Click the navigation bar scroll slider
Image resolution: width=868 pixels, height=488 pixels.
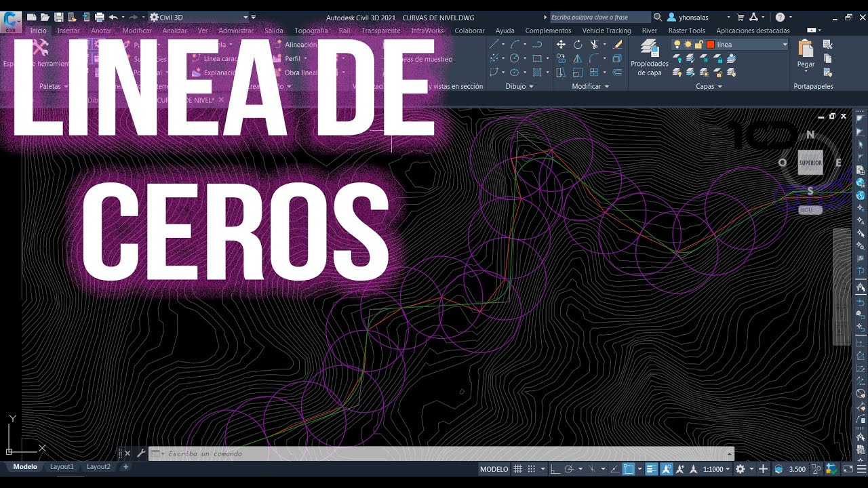coord(841,287)
